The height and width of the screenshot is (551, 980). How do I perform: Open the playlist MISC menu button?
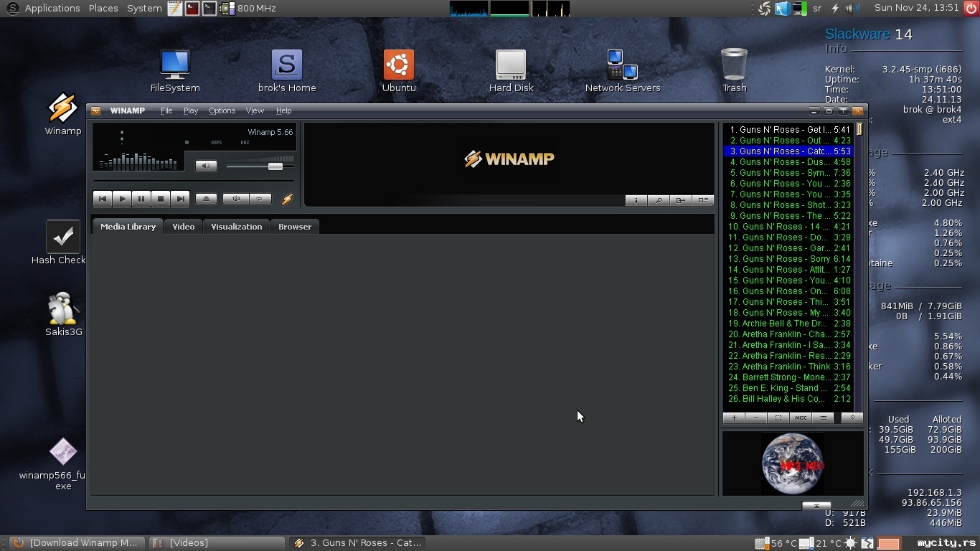click(801, 418)
